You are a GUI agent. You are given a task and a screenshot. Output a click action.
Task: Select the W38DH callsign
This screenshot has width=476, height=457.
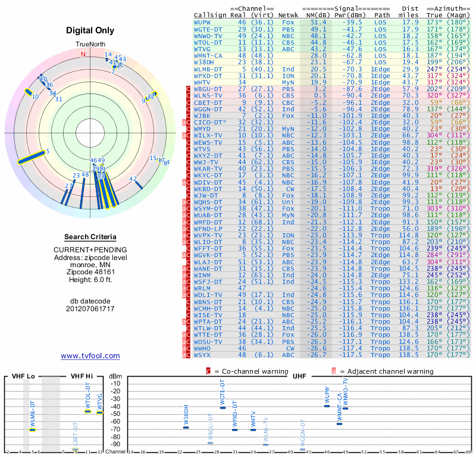[x=204, y=62]
